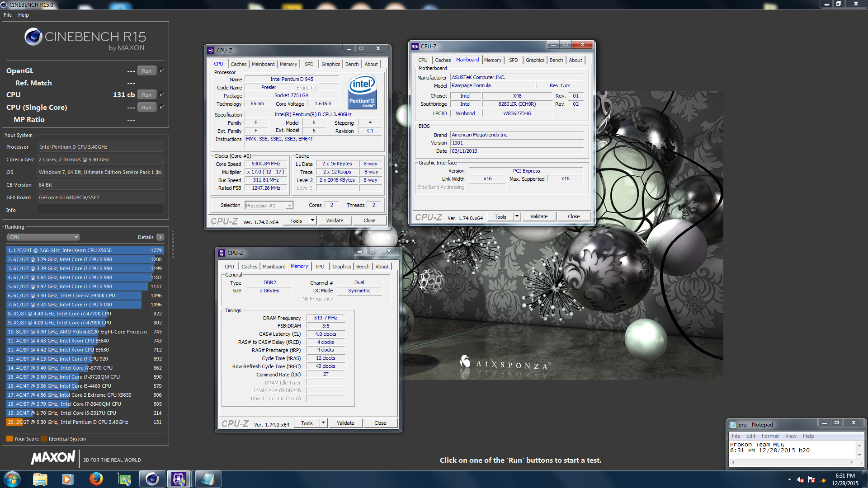The height and width of the screenshot is (488, 868).
Task: Open Tools dropdown arrow in Mainboard window
Action: point(517,216)
